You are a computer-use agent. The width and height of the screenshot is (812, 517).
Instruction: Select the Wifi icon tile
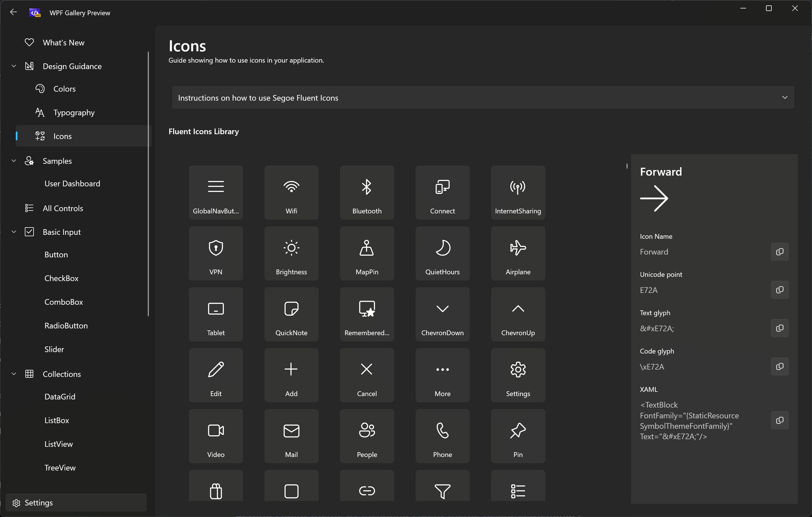(x=291, y=192)
